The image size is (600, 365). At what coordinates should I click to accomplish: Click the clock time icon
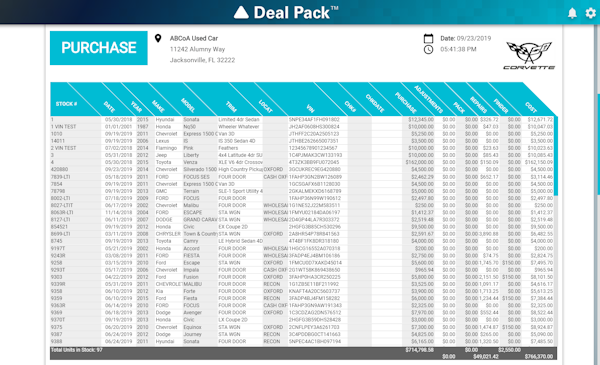tap(428, 49)
